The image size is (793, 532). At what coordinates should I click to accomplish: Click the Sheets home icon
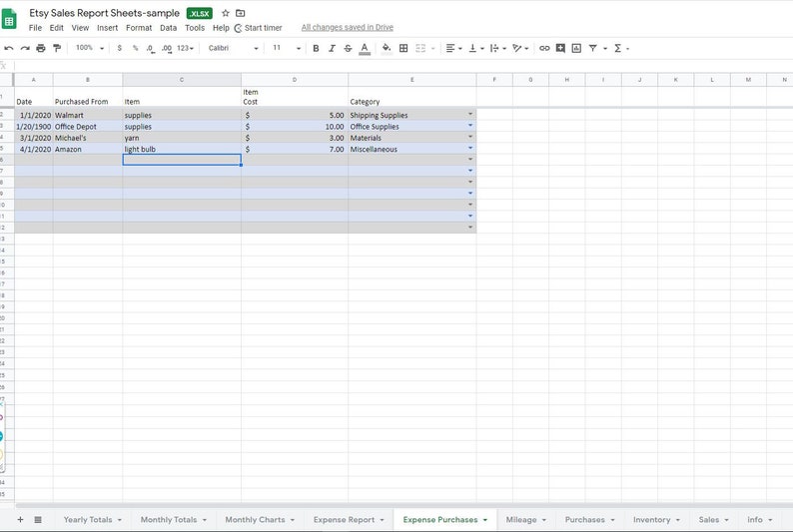9,20
